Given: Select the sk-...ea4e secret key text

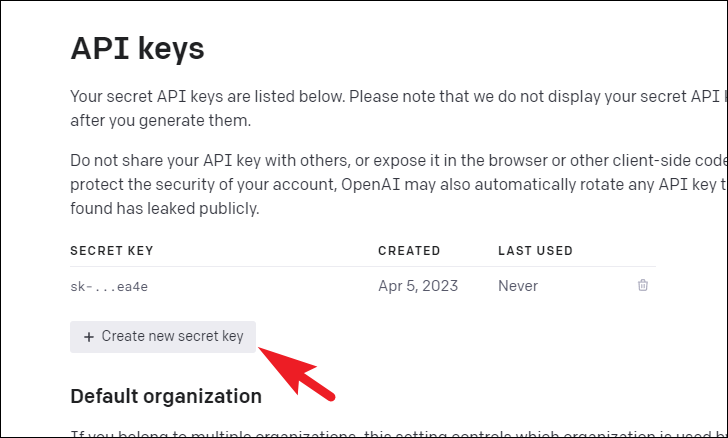Looking at the screenshot, I should pos(109,286).
